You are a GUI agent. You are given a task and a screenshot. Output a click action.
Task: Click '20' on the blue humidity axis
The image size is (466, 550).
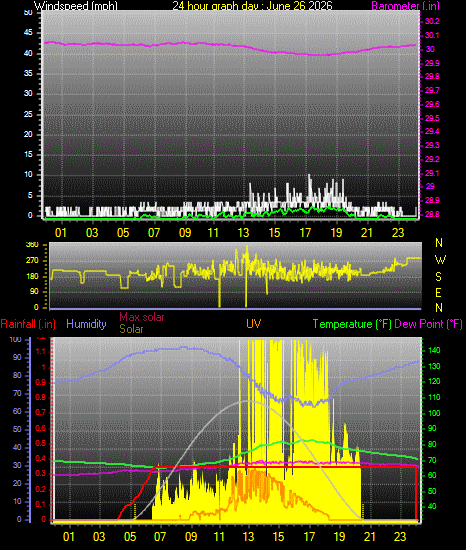click(x=17, y=483)
